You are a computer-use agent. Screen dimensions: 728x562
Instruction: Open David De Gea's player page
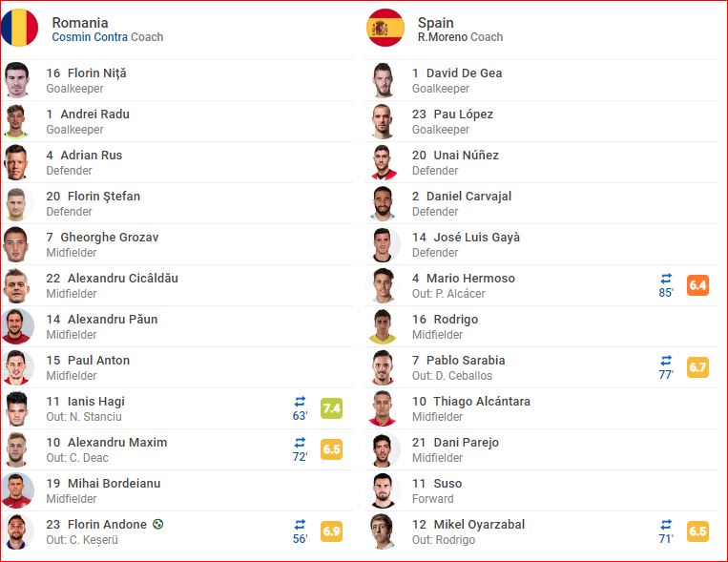click(x=464, y=73)
